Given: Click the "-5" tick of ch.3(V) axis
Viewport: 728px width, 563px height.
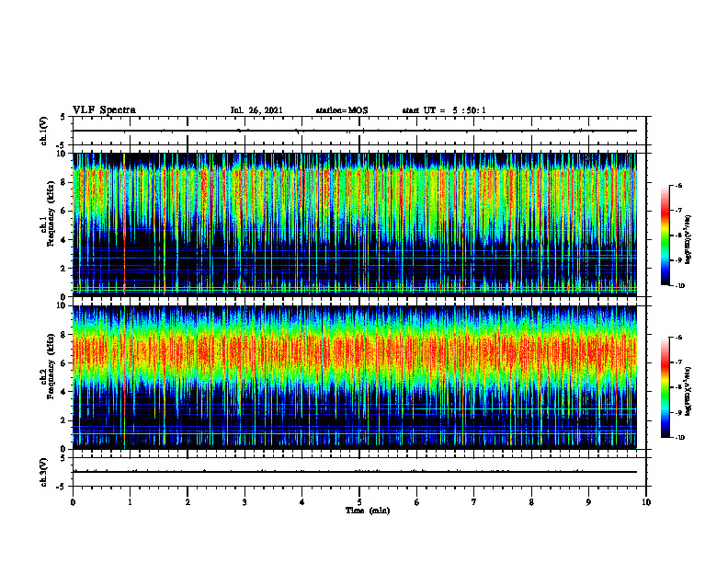Looking at the screenshot, I should (62, 487).
